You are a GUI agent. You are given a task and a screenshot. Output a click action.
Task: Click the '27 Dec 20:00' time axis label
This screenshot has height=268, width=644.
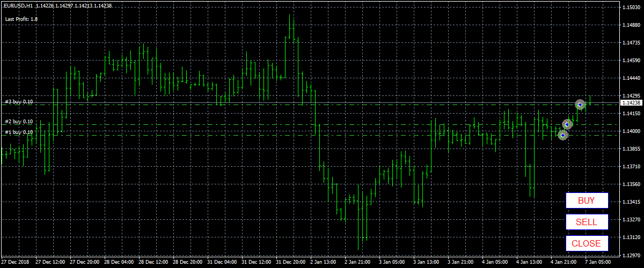tap(85, 263)
